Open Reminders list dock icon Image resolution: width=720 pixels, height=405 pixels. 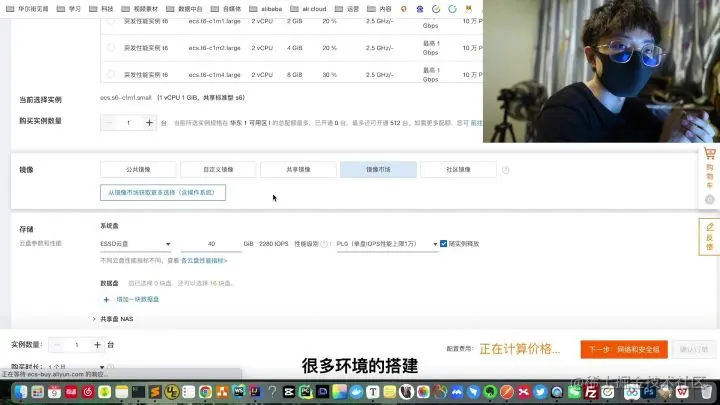click(188, 392)
